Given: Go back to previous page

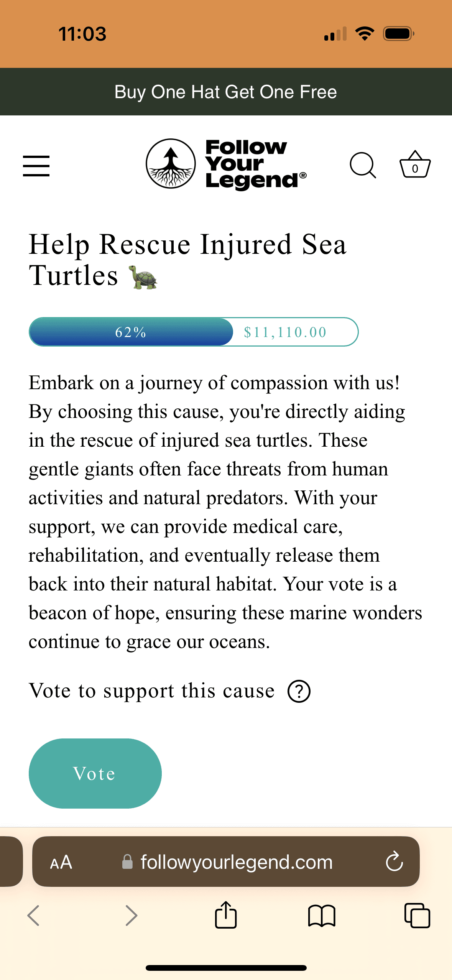Looking at the screenshot, I should tap(34, 916).
